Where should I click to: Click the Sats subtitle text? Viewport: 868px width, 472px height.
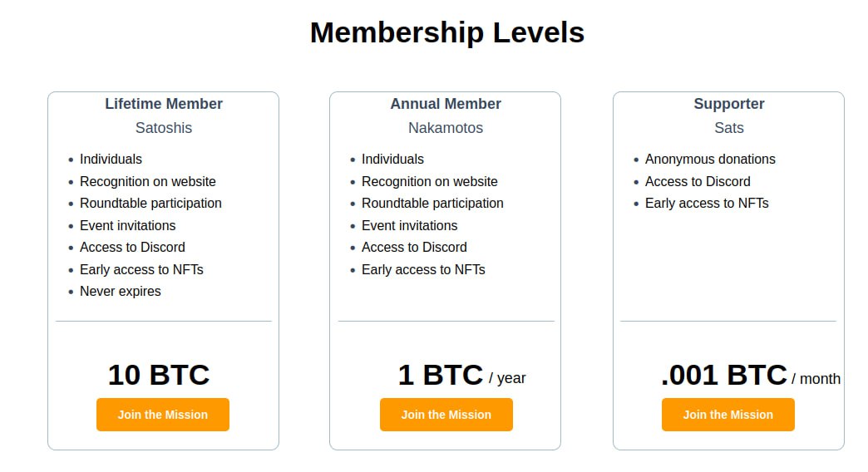(729, 128)
